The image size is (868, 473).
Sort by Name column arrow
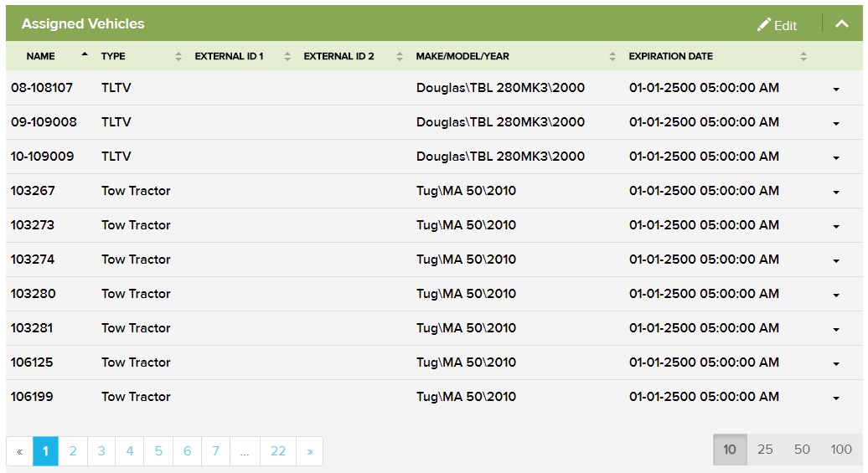84,55
